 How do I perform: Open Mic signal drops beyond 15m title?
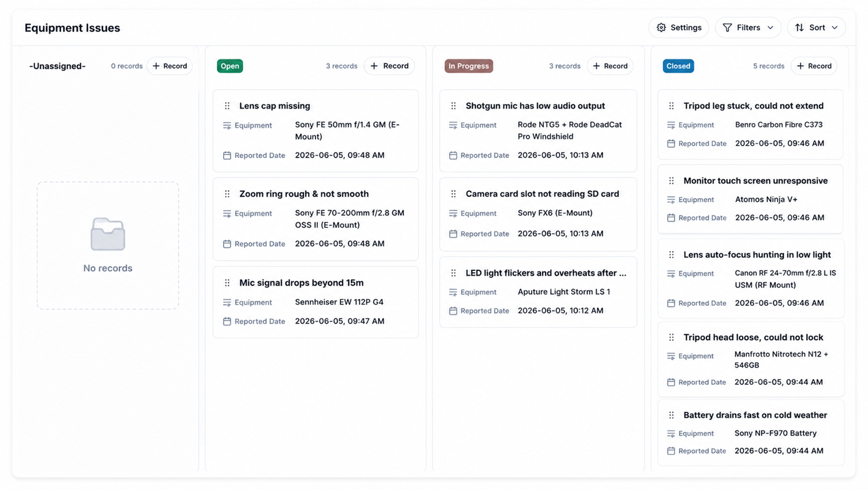click(x=302, y=283)
